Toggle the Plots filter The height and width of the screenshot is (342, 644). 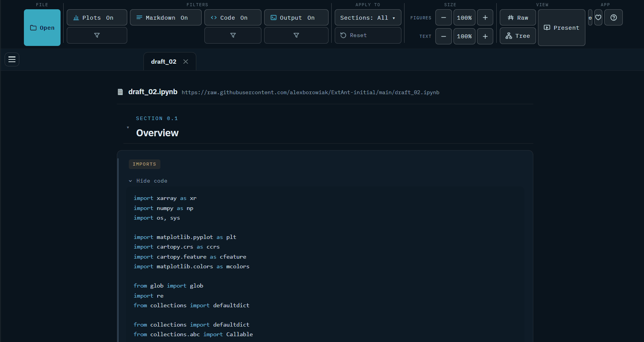click(x=97, y=18)
